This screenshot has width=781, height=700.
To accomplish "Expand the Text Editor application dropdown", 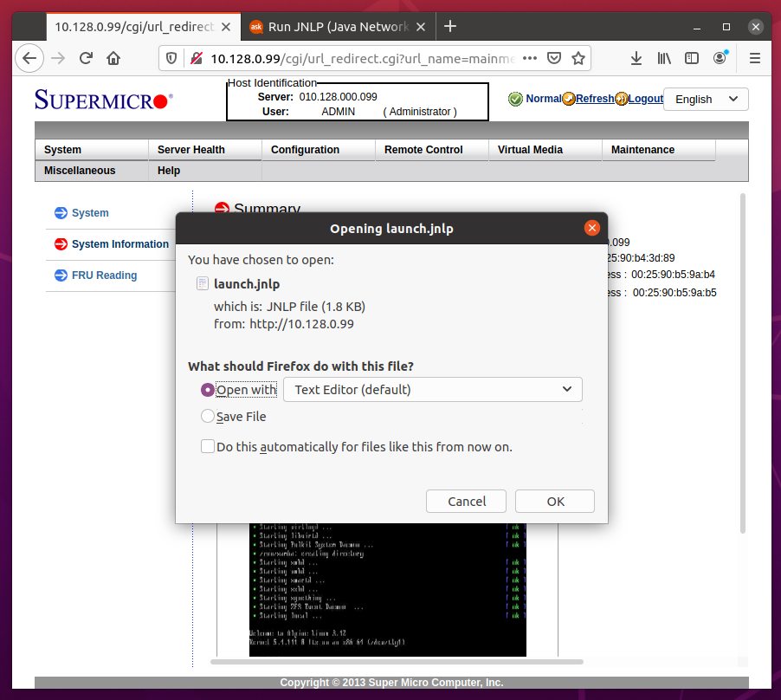I will pyautogui.click(x=432, y=390).
